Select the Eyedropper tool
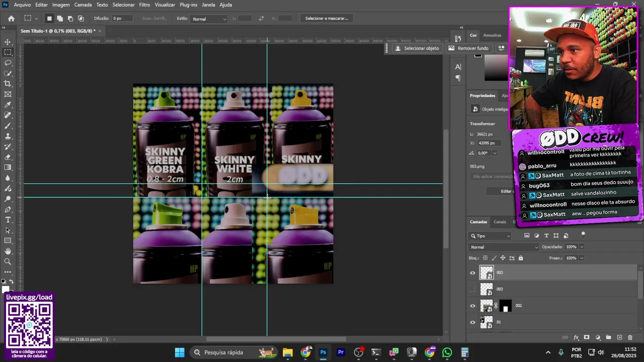 8,105
